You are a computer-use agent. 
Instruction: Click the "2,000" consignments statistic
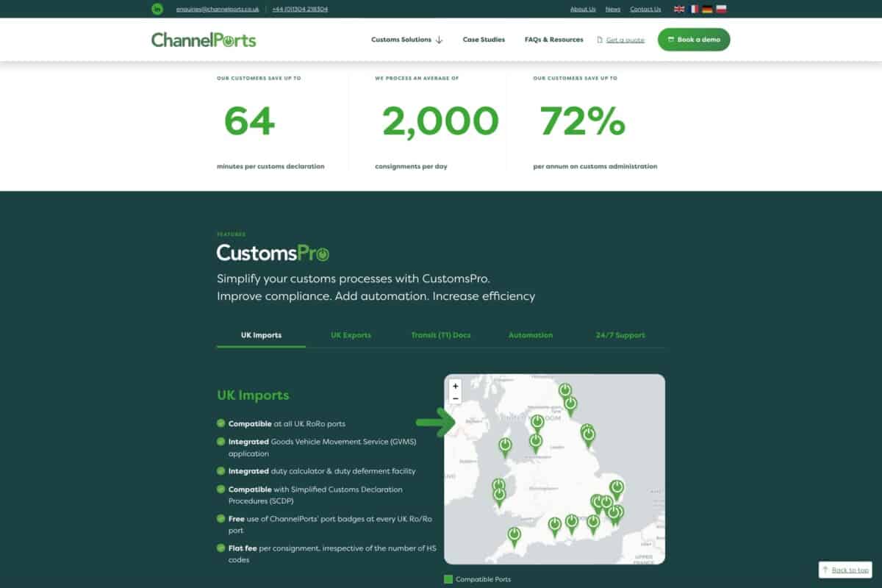click(x=440, y=121)
